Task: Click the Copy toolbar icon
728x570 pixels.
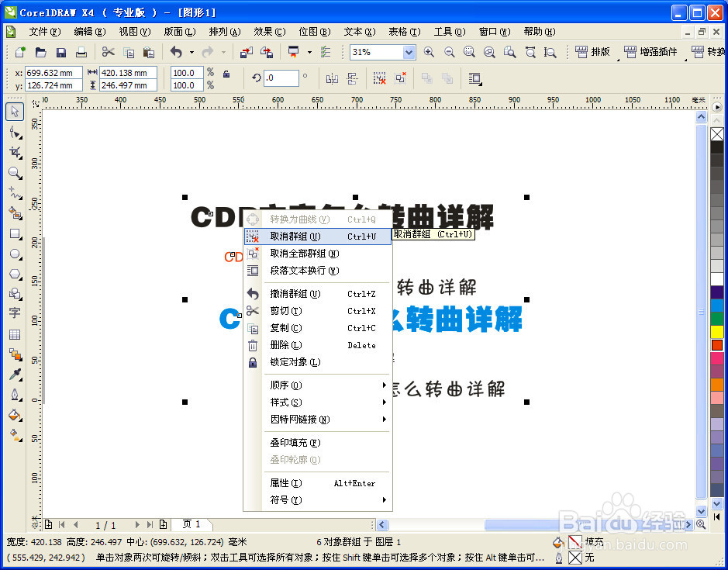Action: click(x=129, y=52)
